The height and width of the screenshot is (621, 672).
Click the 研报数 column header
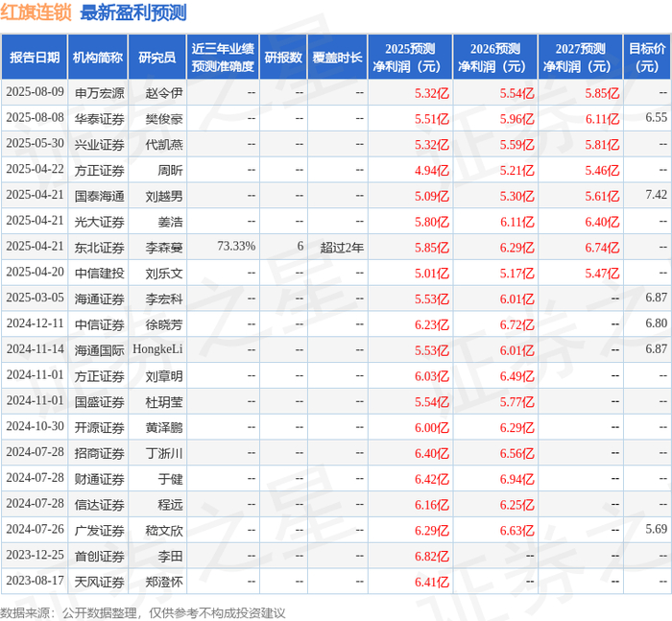(283, 58)
